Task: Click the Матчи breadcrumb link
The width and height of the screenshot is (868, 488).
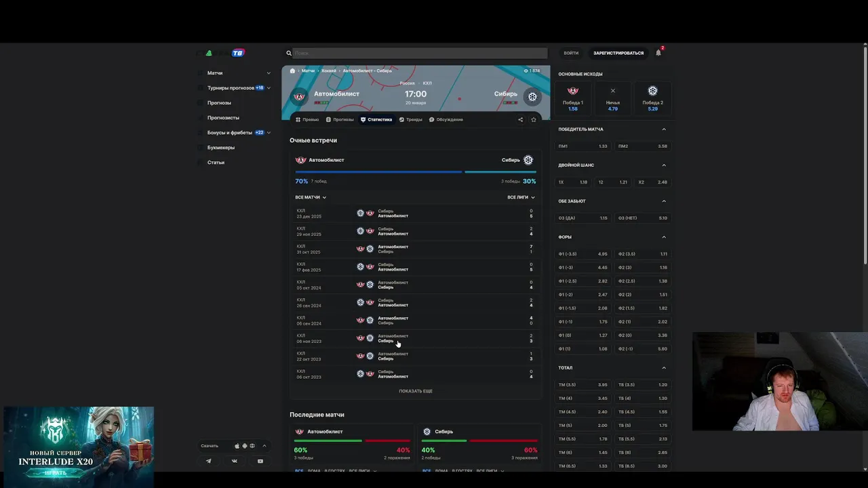Action: [308, 70]
